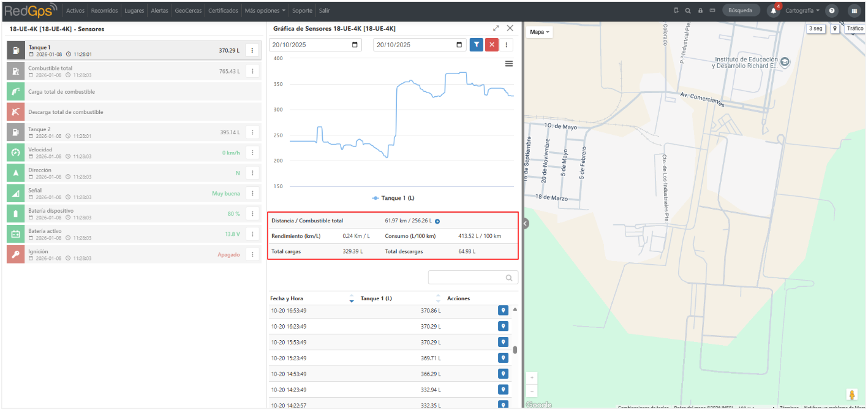Open the Mapa type dropdown
Image resolution: width=868 pixels, height=410 pixels.
pos(540,32)
